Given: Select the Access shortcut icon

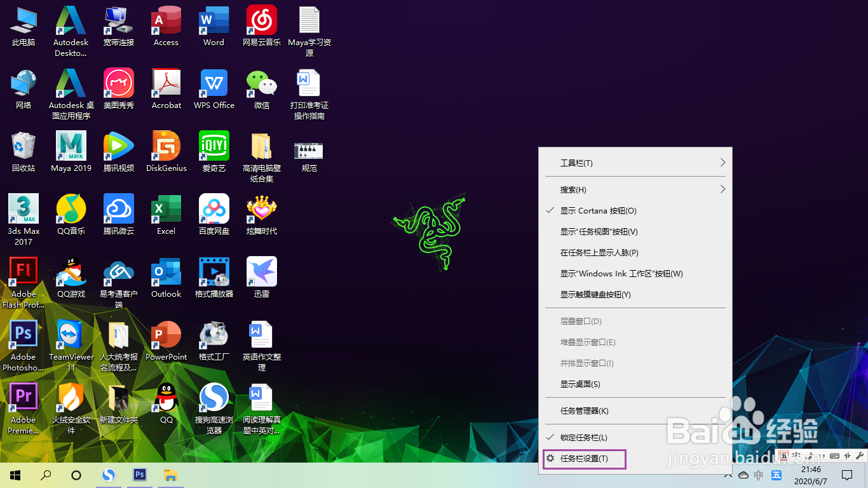Looking at the screenshot, I should pyautogui.click(x=166, y=27).
